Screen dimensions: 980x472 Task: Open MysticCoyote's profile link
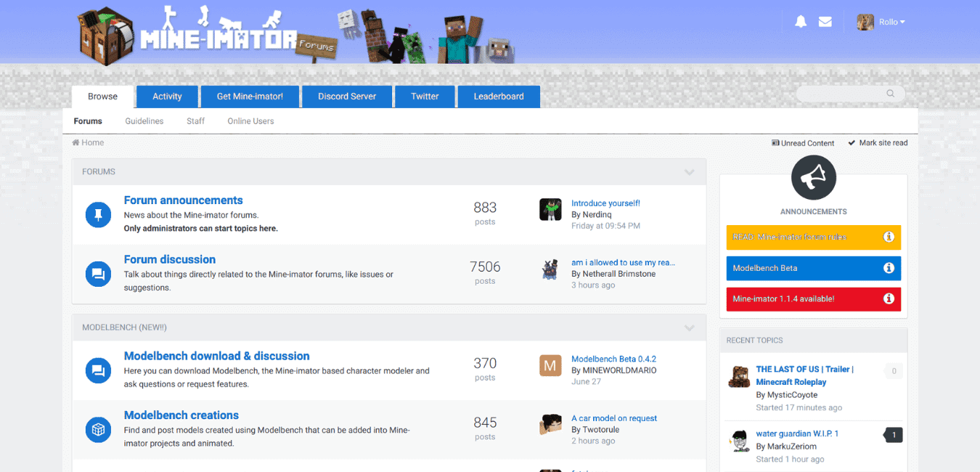(x=793, y=395)
